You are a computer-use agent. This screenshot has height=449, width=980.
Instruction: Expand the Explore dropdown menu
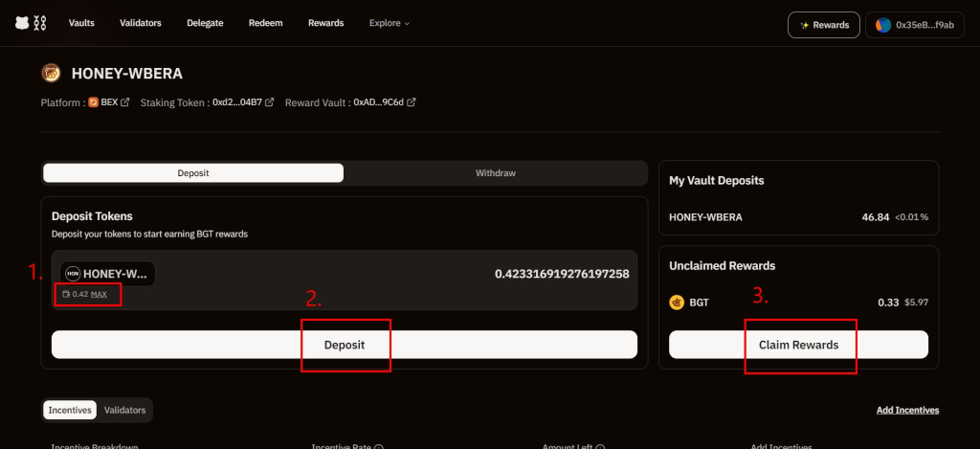tap(389, 23)
